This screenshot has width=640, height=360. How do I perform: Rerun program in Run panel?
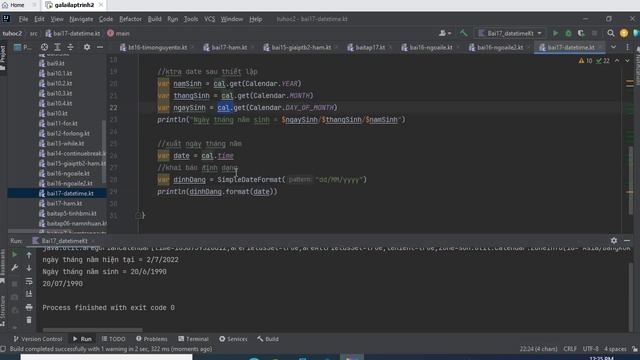coord(14,255)
